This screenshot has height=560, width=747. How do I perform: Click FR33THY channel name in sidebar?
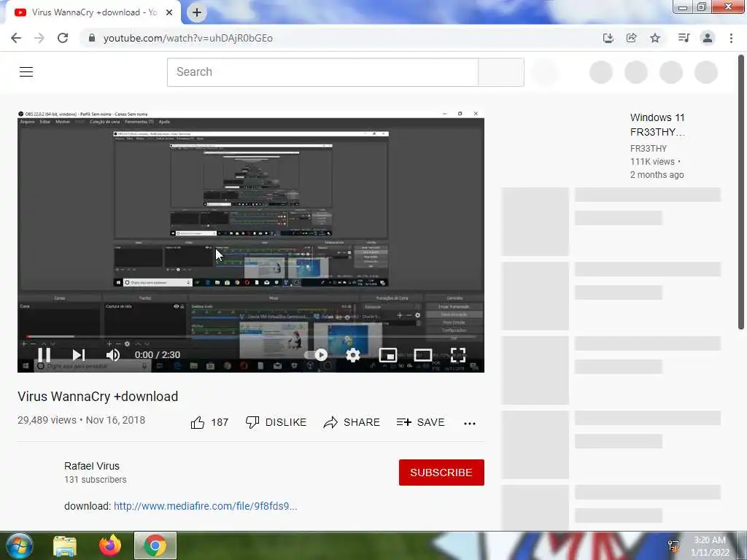point(649,149)
